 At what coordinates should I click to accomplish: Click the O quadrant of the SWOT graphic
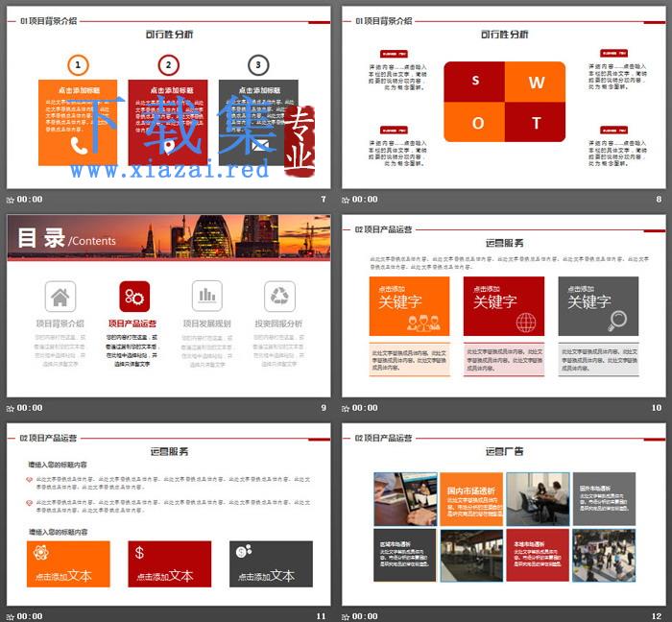[474, 122]
